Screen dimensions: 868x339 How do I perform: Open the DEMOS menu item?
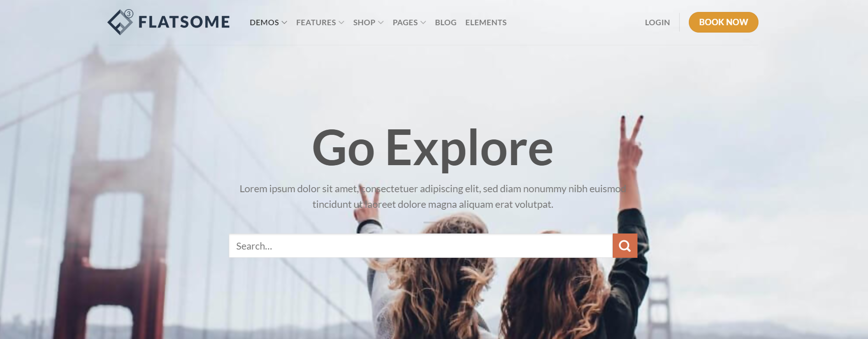264,22
